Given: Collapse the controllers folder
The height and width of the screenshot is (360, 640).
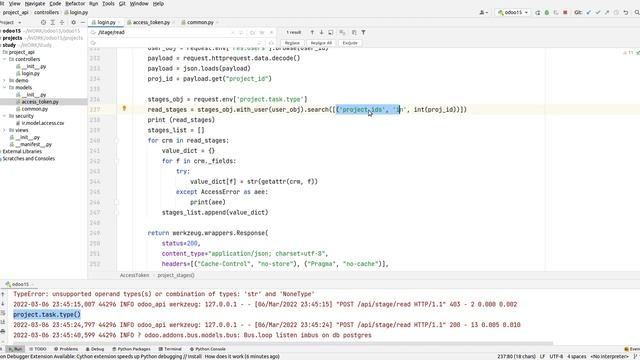Looking at the screenshot, I should click(4, 59).
